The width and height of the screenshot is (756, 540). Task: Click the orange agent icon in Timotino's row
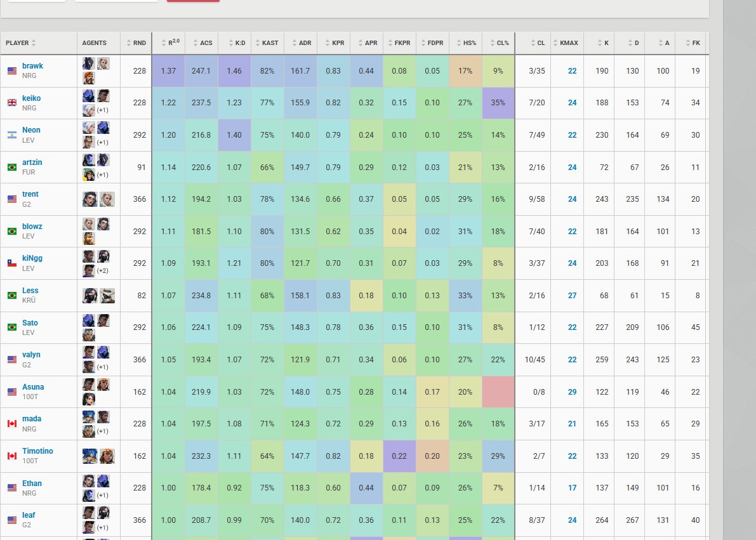tap(107, 456)
